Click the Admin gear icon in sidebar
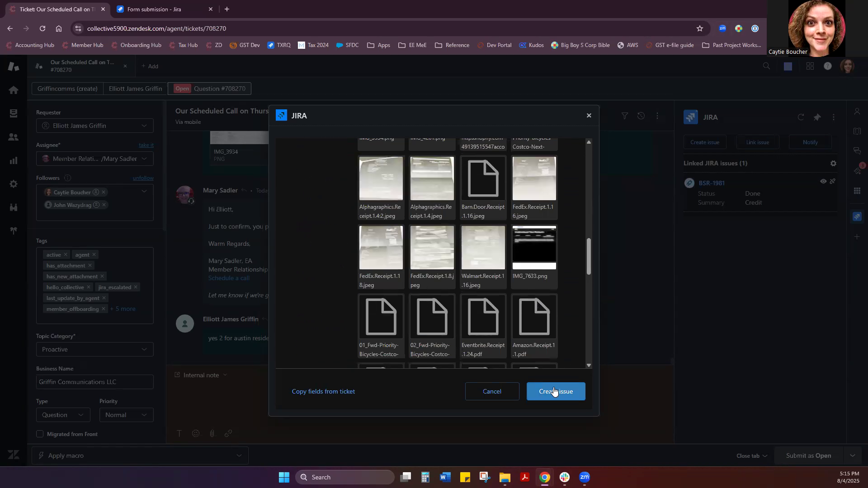Viewport: 868px width, 488px height. point(14,184)
